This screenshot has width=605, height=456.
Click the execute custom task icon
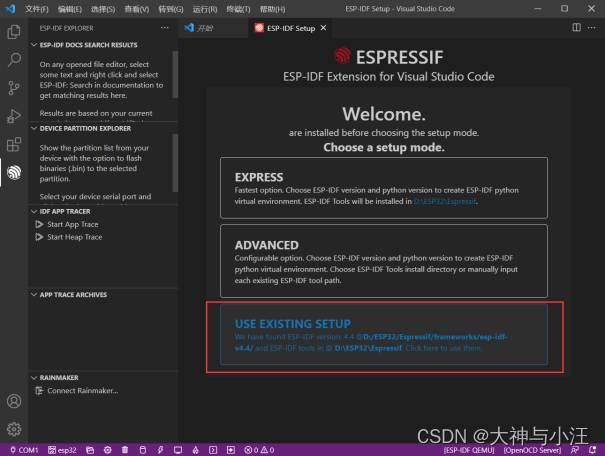pos(231,450)
